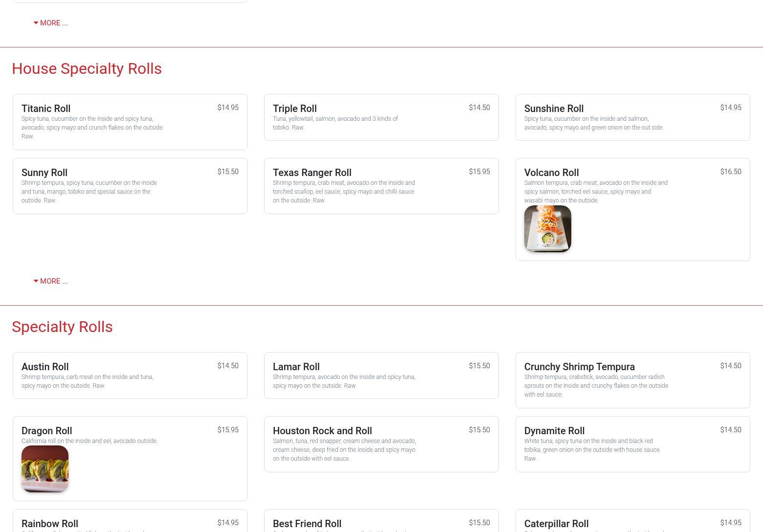Select the Houston Rock and Roll item
Image resolution: width=763 pixels, height=532 pixels.
pyautogui.click(x=381, y=444)
